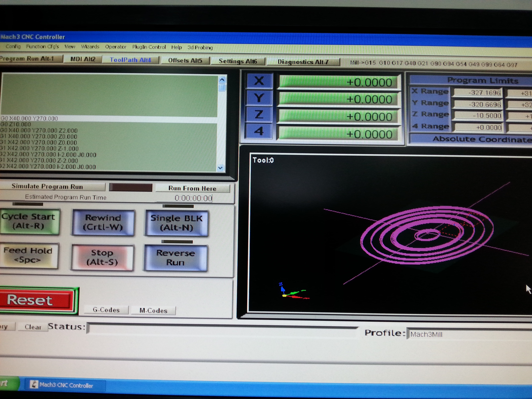Zero the 4th axis button
532x399 pixels.
(259, 131)
